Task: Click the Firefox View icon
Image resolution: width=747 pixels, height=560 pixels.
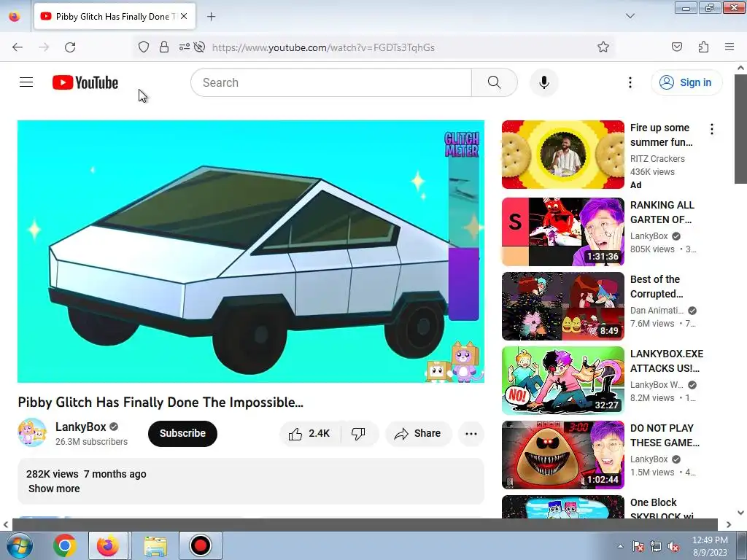Action: click(x=15, y=17)
